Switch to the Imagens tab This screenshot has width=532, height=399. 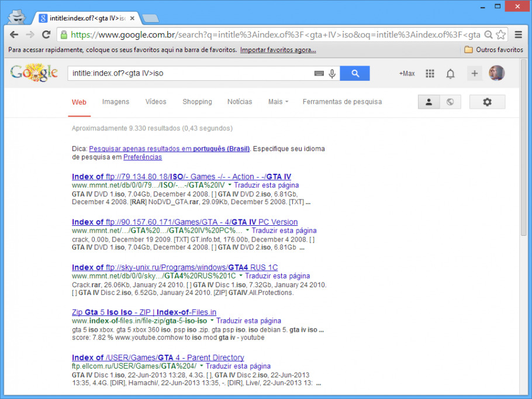[x=116, y=102]
